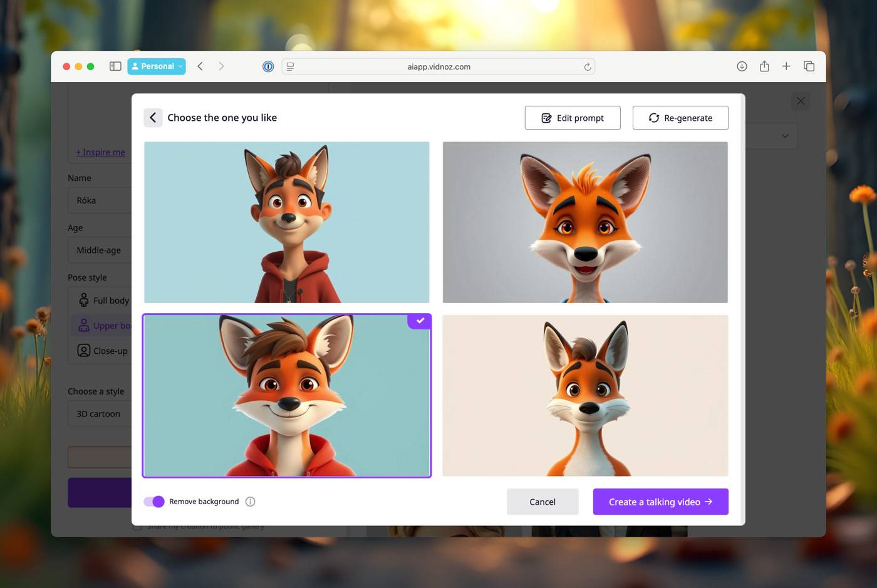Cancel the avatar selection
The height and width of the screenshot is (588, 877).
[x=542, y=502]
